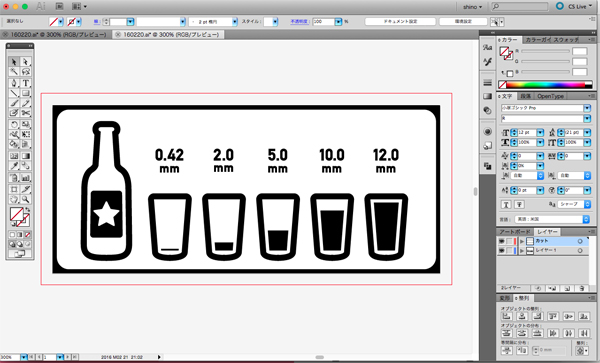
Task: Open the Gradient panel from dock
Action: 488,96
